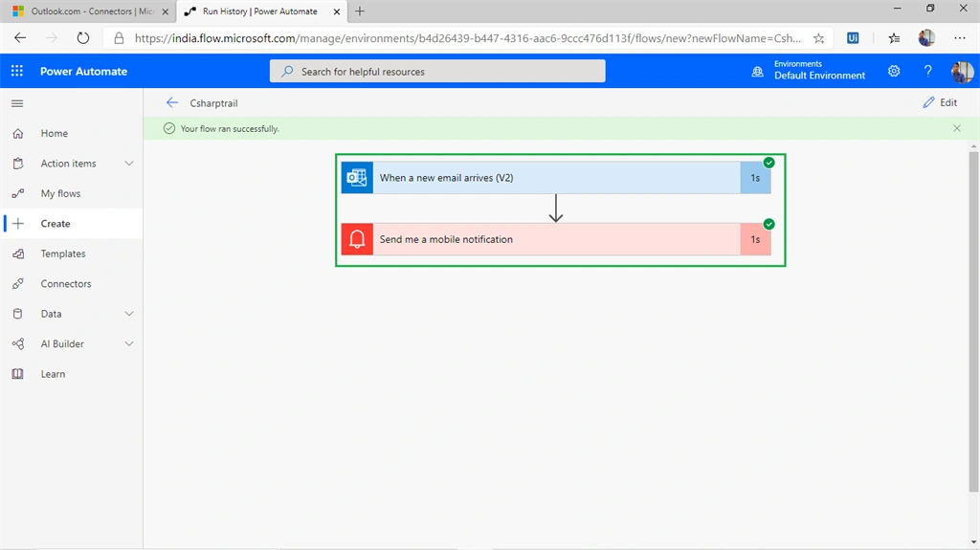Click 'Your flow ran successfully.' message
The height and width of the screenshot is (550, 980).
point(230,129)
